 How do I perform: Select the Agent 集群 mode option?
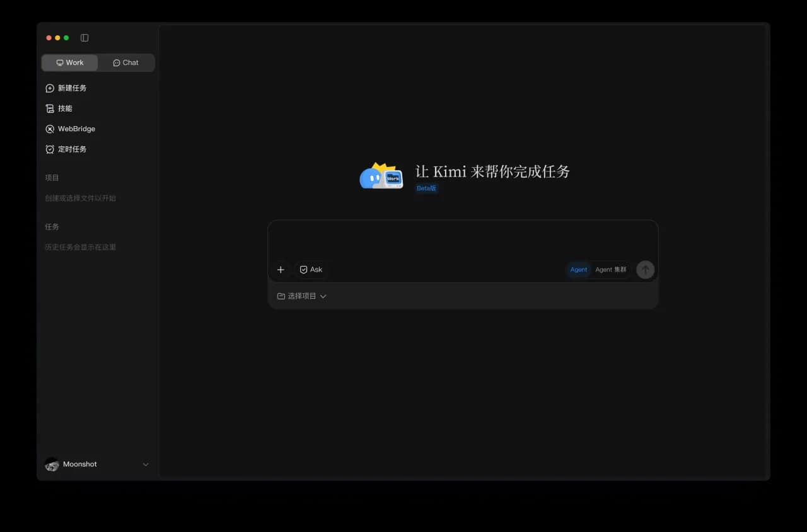point(611,270)
